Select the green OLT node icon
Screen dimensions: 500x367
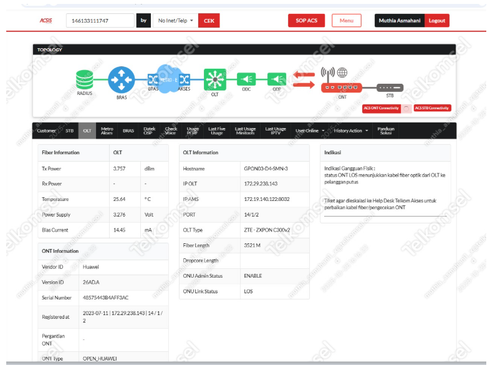pyautogui.click(x=215, y=80)
